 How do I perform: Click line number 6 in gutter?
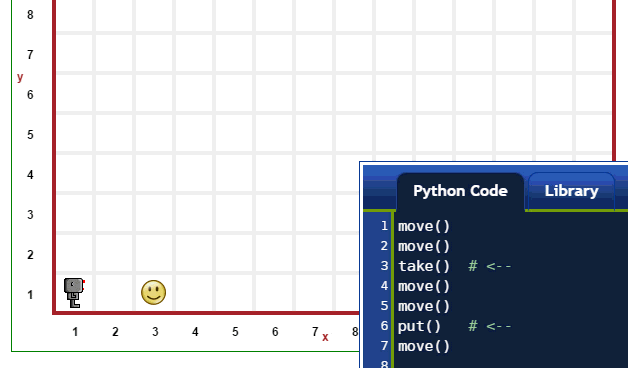pos(384,326)
